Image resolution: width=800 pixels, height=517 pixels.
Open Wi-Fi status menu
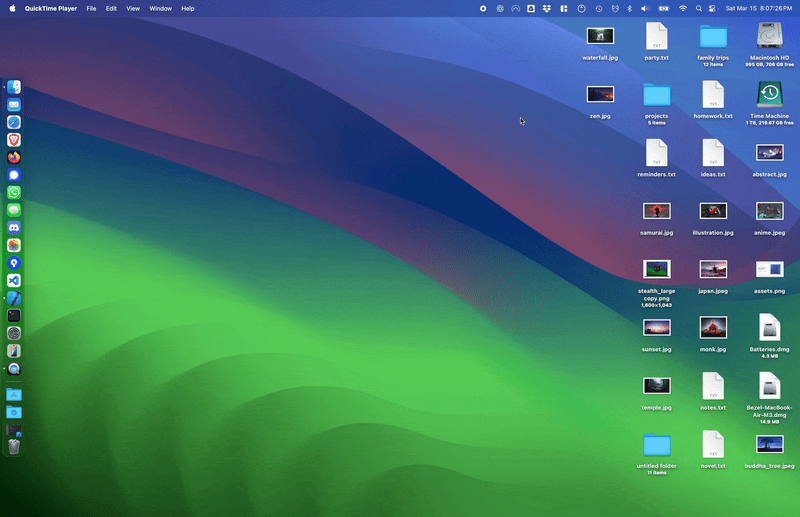(683, 9)
